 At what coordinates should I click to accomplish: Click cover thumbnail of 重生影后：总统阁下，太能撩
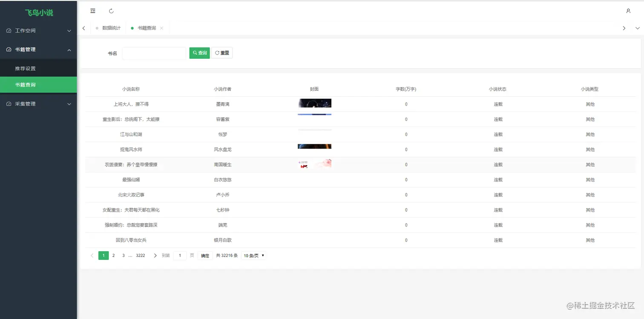[314, 115]
